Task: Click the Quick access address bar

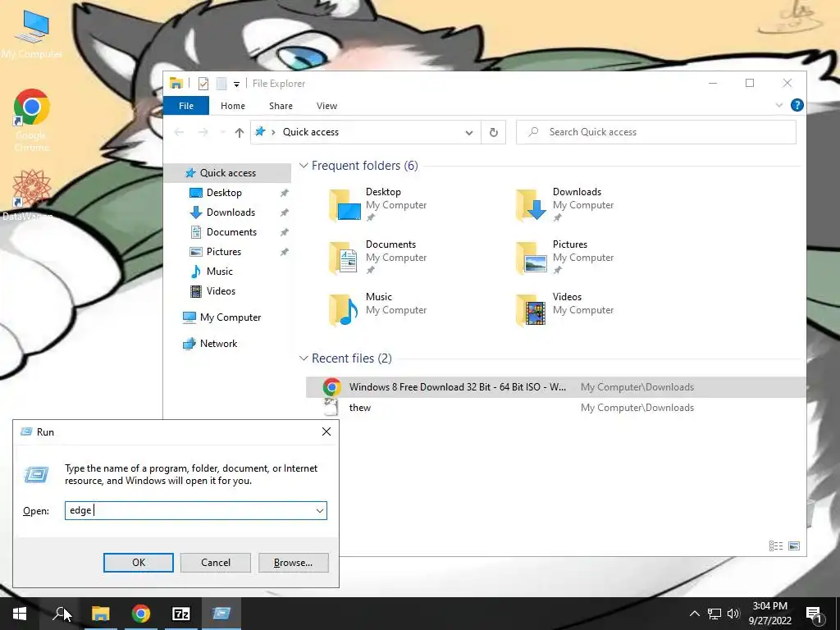Action: (366, 132)
